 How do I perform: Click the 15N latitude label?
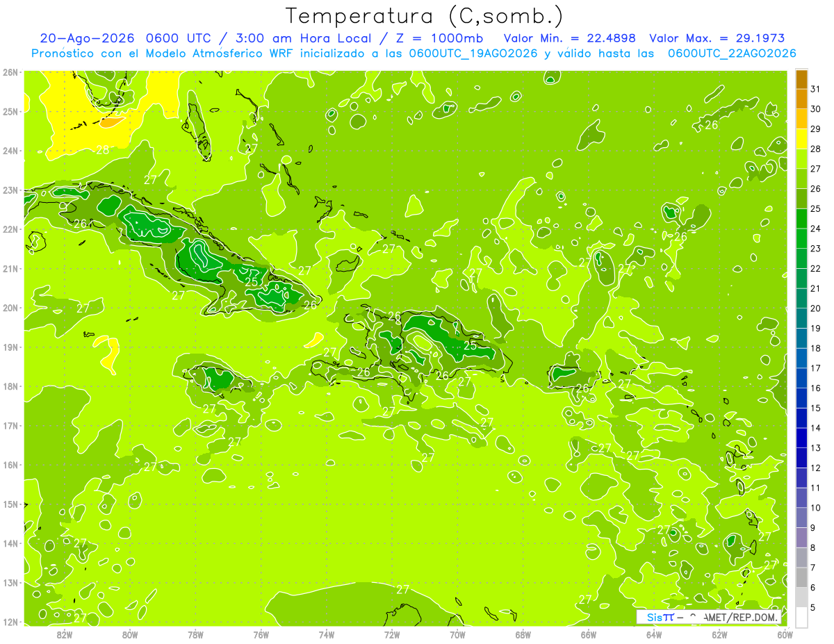(x=10, y=504)
